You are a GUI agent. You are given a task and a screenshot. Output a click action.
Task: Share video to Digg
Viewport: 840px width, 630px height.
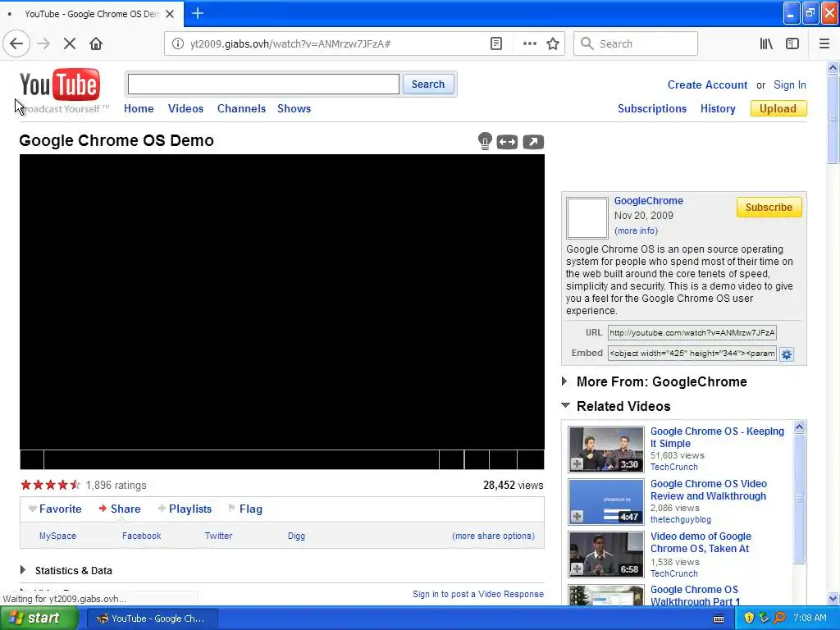click(296, 536)
